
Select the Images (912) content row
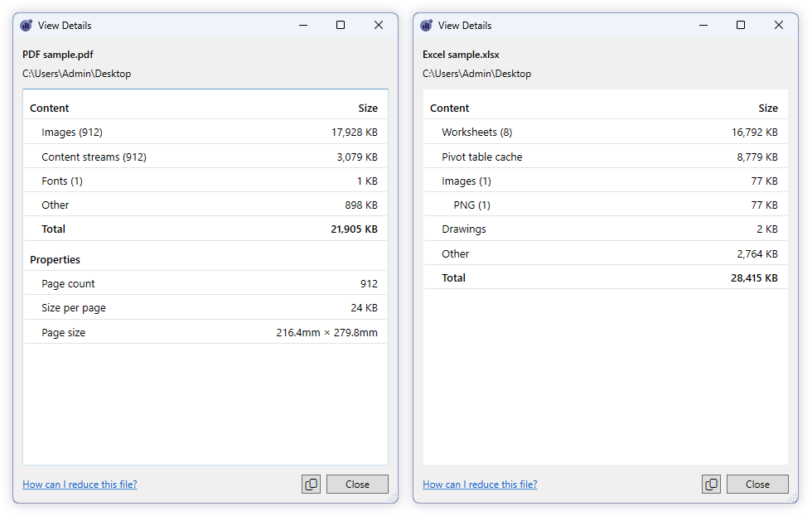(205, 132)
